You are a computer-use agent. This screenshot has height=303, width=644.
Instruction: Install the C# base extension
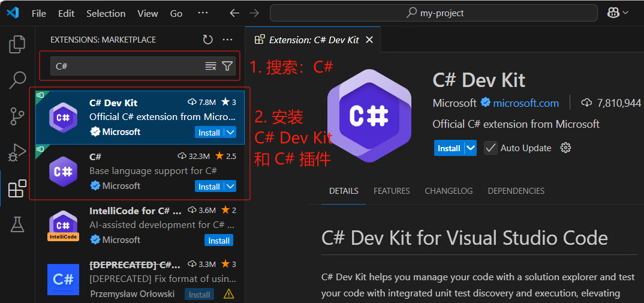(x=209, y=186)
